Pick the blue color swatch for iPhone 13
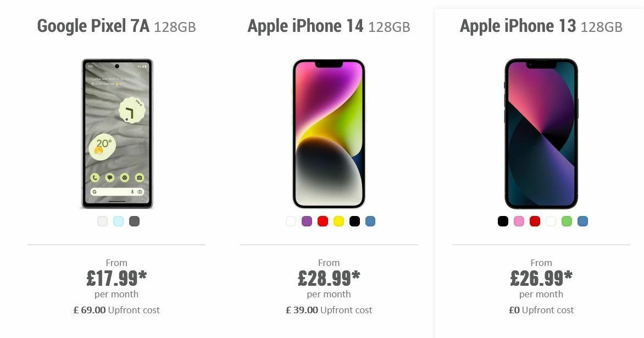This screenshot has height=338, width=644. (582, 220)
